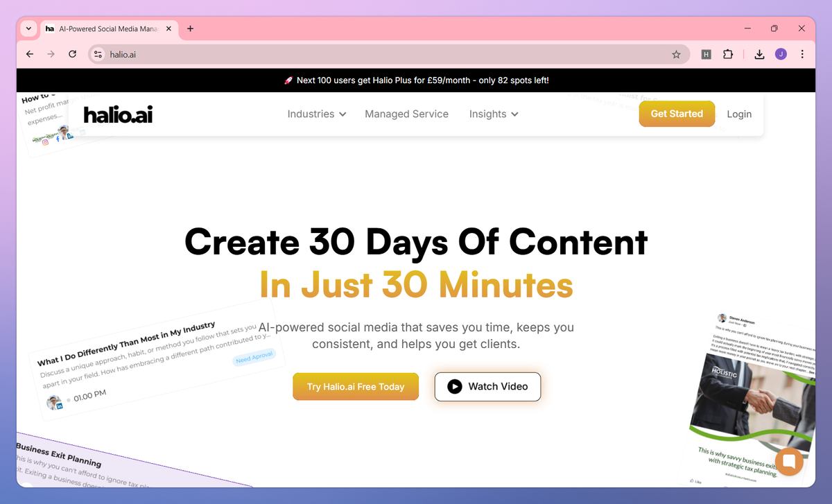
Task: Click 'In Just 30 Minutes' headline text
Action: click(x=416, y=284)
